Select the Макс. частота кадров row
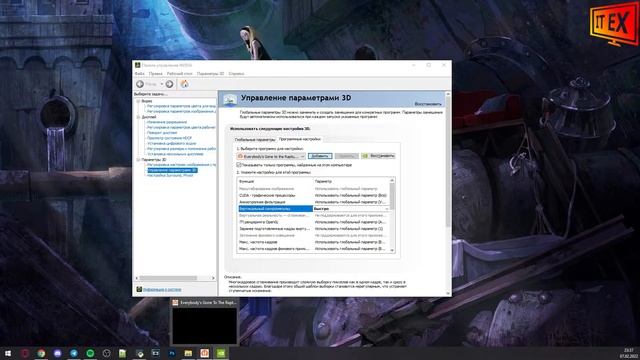 313,242
